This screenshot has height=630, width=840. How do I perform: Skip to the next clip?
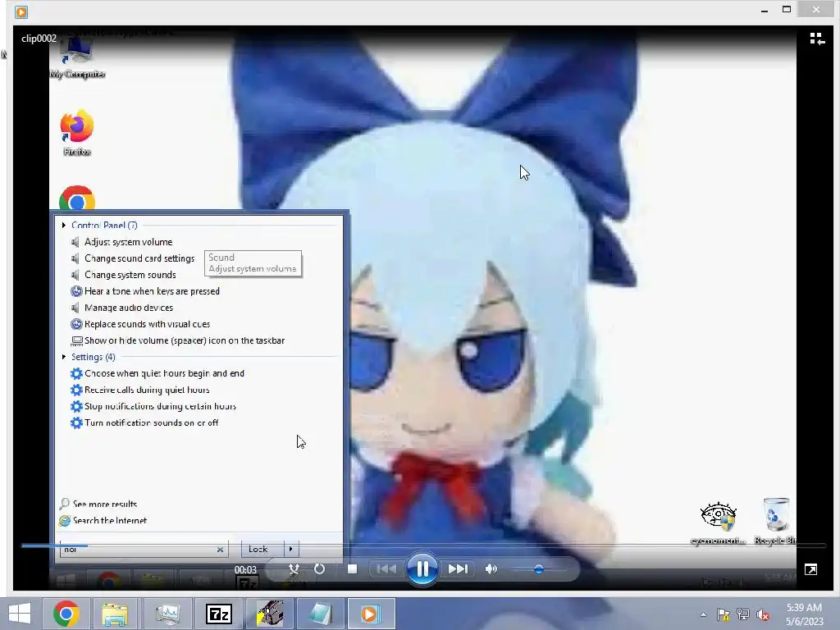[x=458, y=569]
